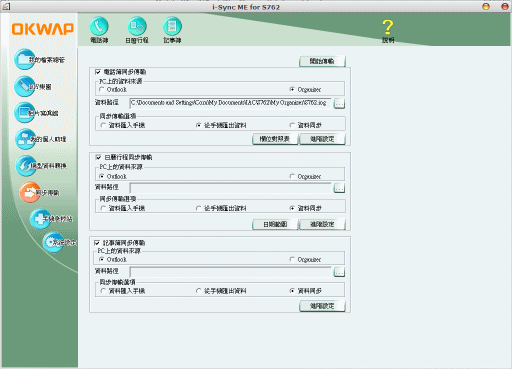Viewport: 512px width, 369px height.
Task: Click the Phonebook data path field with S762 path
Action: point(230,103)
